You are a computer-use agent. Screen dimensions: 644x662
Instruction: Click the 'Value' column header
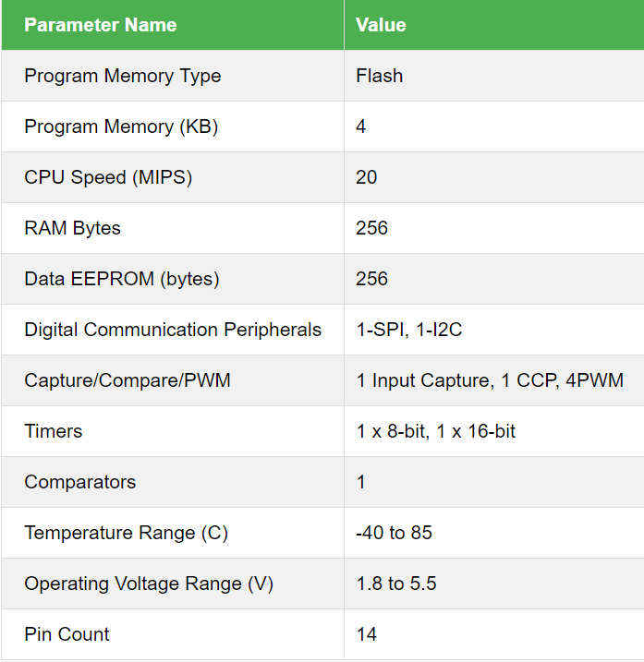pos(381,25)
